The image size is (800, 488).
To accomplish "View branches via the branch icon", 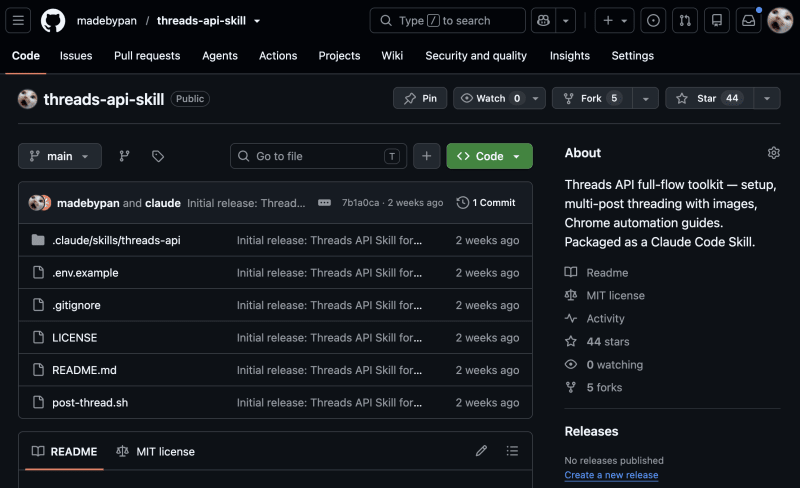I will point(124,156).
